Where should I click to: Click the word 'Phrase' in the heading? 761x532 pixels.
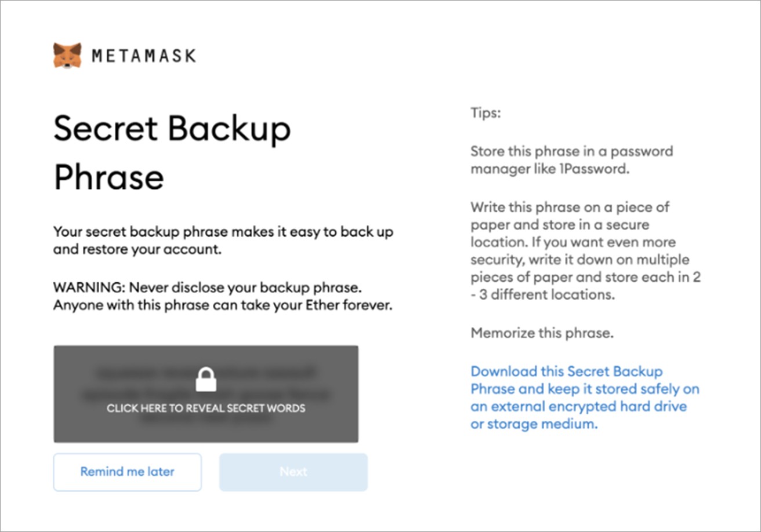point(108,177)
